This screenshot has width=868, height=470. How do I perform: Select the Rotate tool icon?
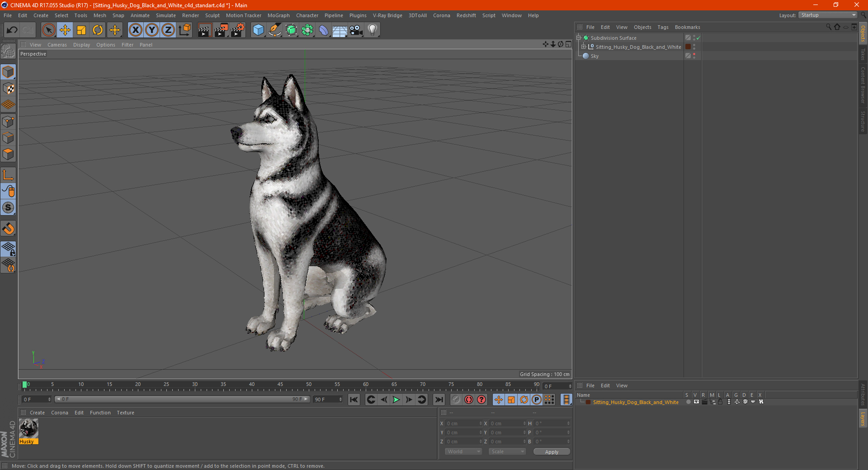pyautogui.click(x=98, y=30)
